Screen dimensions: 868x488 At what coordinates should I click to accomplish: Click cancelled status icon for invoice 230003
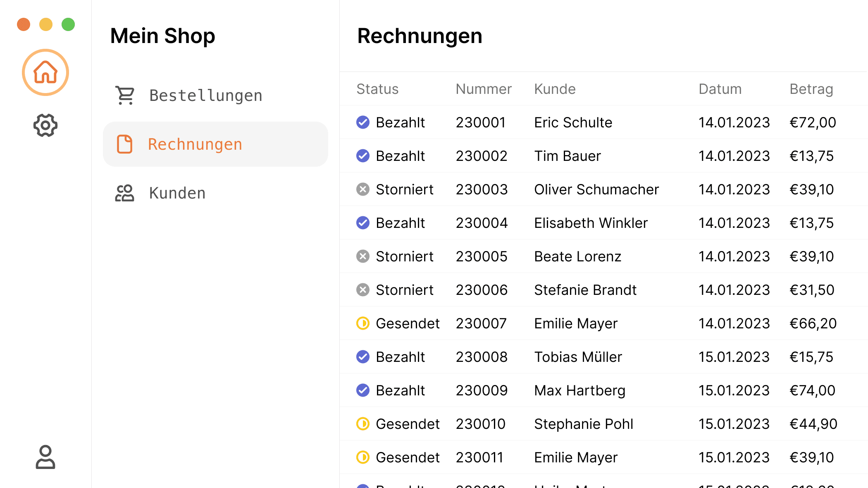point(363,189)
